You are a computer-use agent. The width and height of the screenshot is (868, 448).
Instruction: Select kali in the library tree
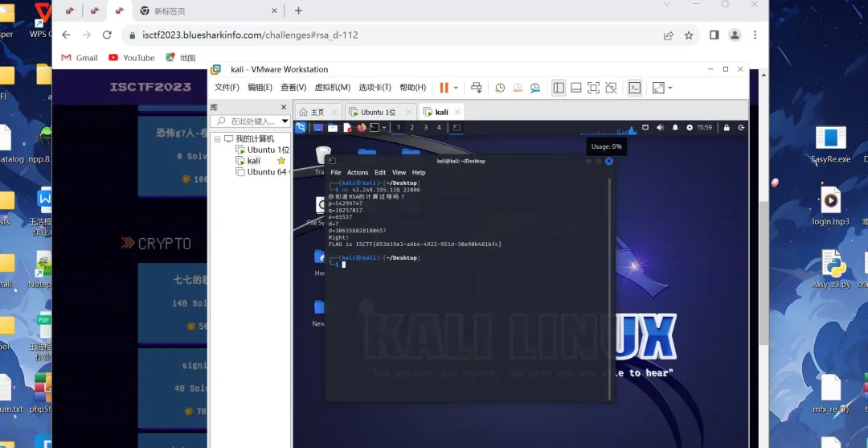pyautogui.click(x=248, y=161)
